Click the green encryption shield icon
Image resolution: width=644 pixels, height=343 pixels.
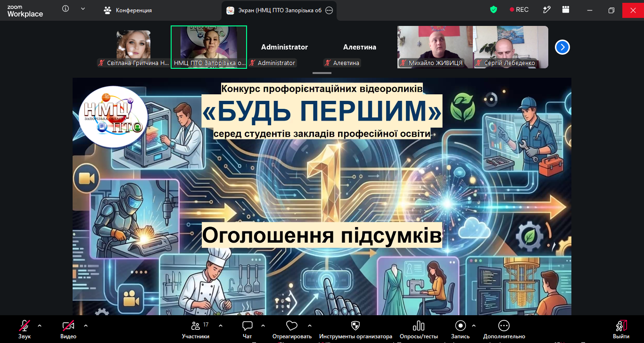pos(494,9)
